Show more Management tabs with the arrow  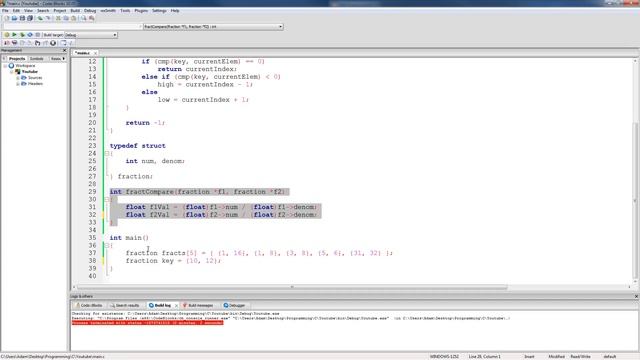(x=64, y=59)
